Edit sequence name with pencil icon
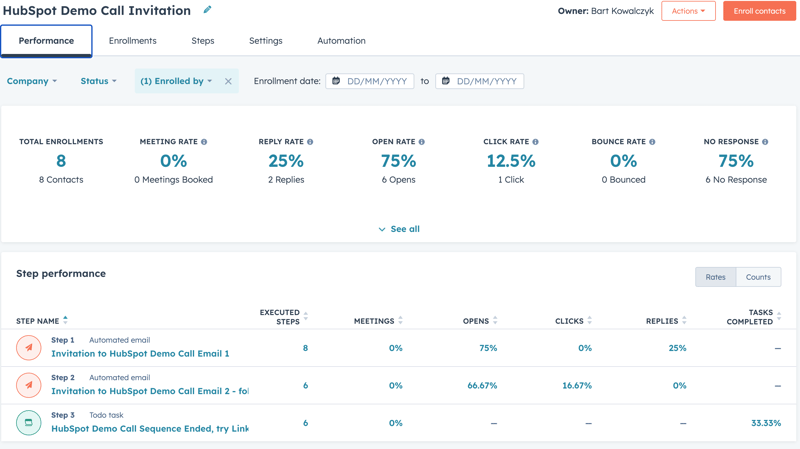The height and width of the screenshot is (449, 800). tap(207, 9)
